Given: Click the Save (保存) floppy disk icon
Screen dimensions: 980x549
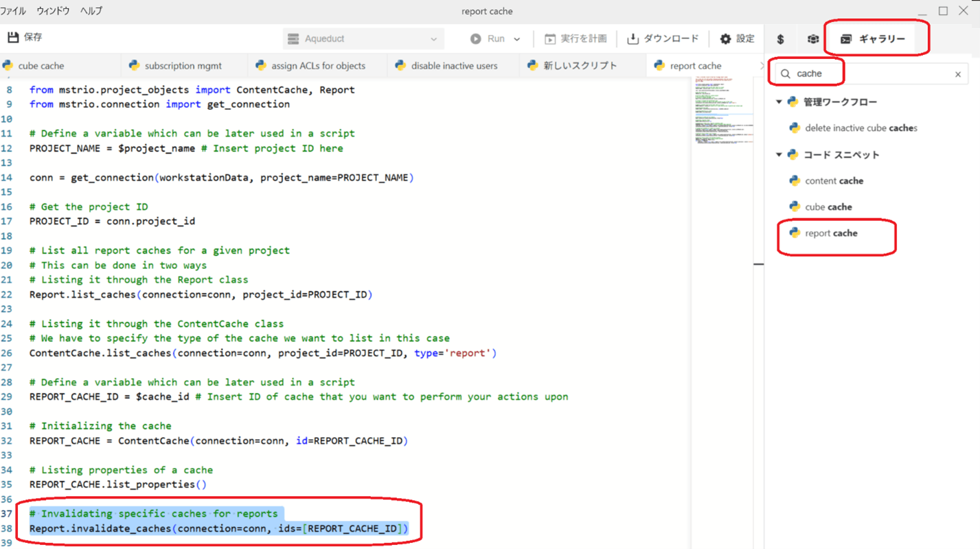Looking at the screenshot, I should [x=13, y=37].
